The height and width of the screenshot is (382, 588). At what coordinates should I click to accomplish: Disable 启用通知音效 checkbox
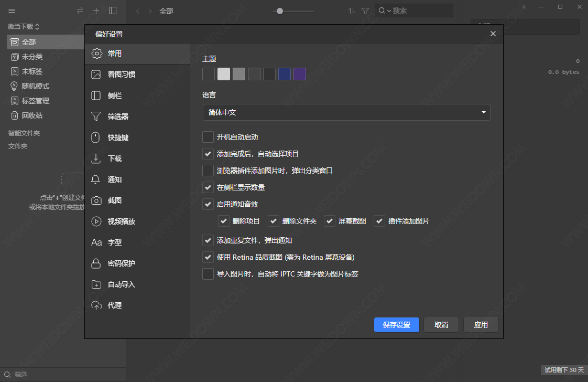coord(208,204)
